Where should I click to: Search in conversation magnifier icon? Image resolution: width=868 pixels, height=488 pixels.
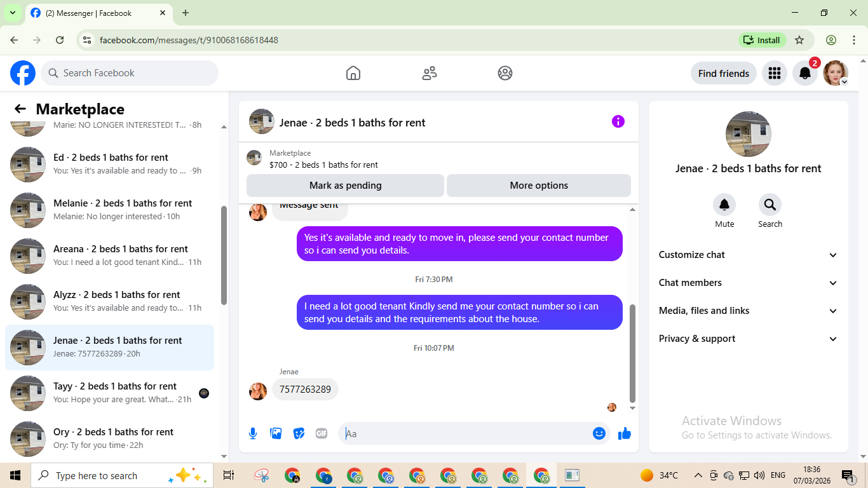pos(770,205)
